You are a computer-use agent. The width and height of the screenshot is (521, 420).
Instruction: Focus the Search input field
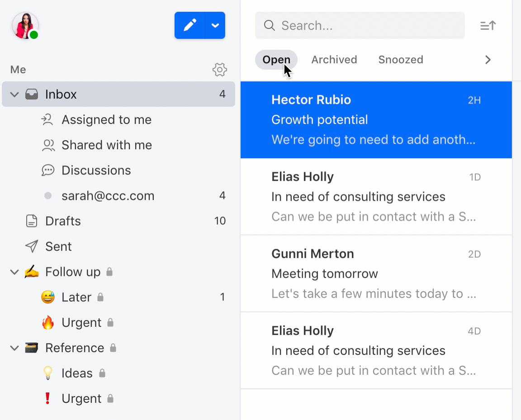pyautogui.click(x=360, y=25)
